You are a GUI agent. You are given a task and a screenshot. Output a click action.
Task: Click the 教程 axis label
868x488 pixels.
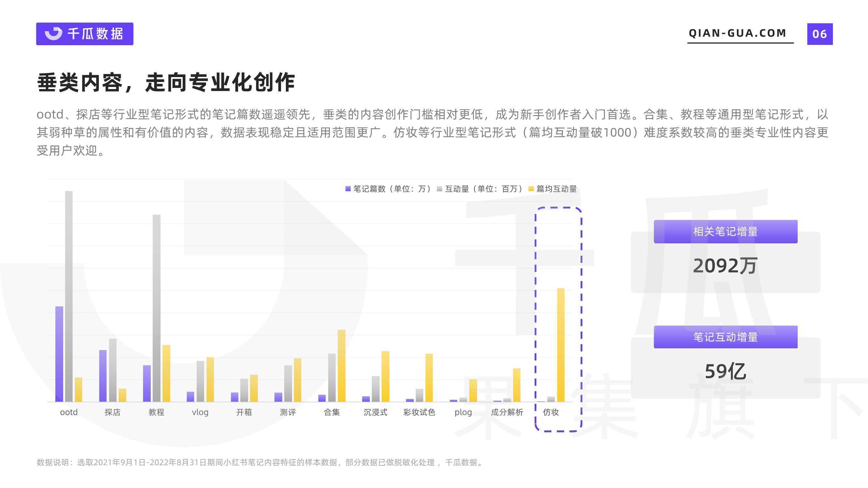156,412
